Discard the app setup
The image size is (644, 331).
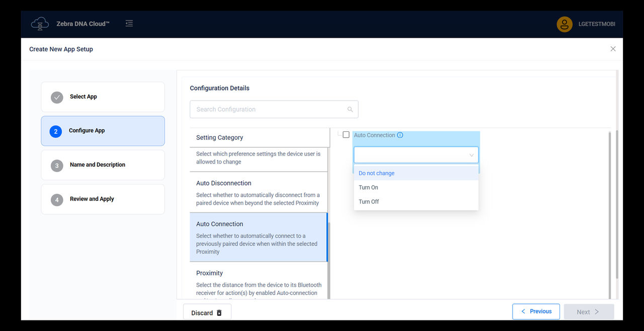(204, 312)
